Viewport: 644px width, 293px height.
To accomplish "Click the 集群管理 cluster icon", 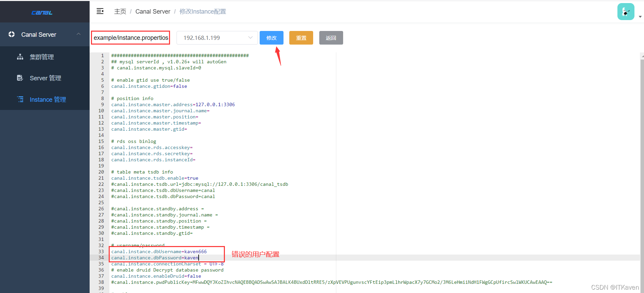I will tap(20, 57).
